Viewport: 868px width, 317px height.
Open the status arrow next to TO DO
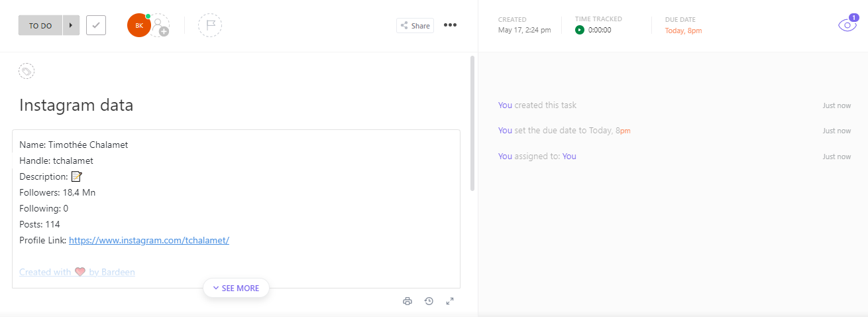(72, 26)
